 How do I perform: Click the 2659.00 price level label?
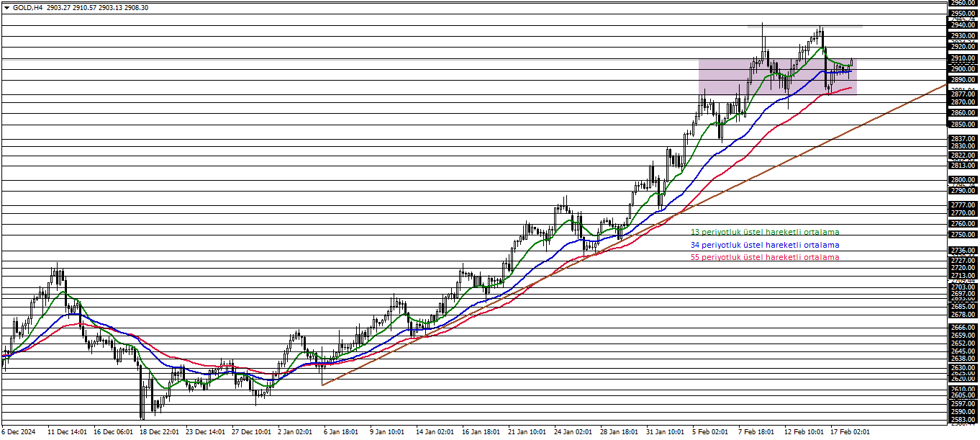coord(963,335)
